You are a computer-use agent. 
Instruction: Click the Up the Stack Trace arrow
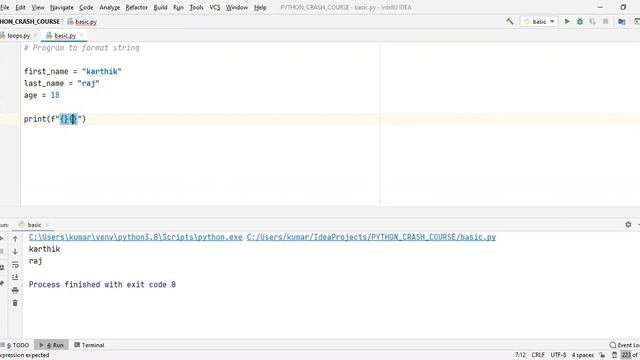[15, 239]
